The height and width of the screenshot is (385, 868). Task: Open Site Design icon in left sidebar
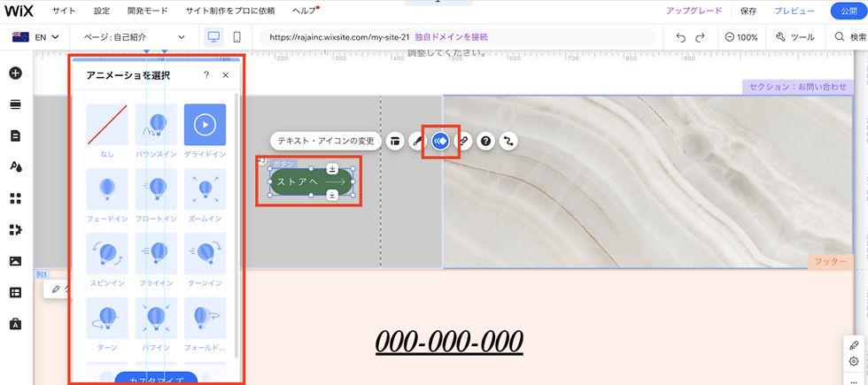16,167
